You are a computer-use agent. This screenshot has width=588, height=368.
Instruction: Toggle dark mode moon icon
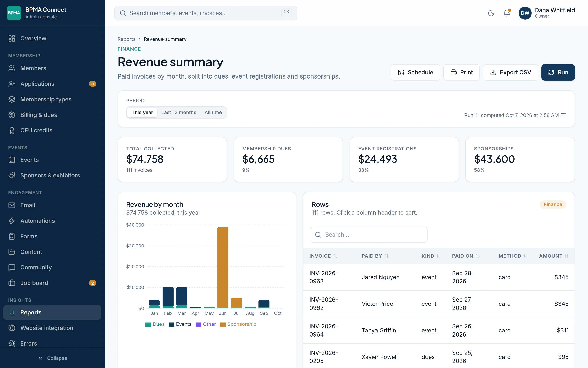(x=491, y=13)
